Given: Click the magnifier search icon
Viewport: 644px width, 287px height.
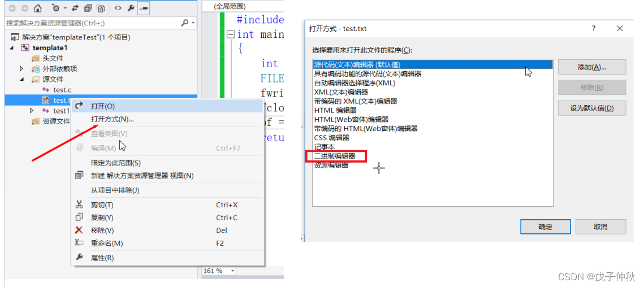Looking at the screenshot, I should 185,23.
